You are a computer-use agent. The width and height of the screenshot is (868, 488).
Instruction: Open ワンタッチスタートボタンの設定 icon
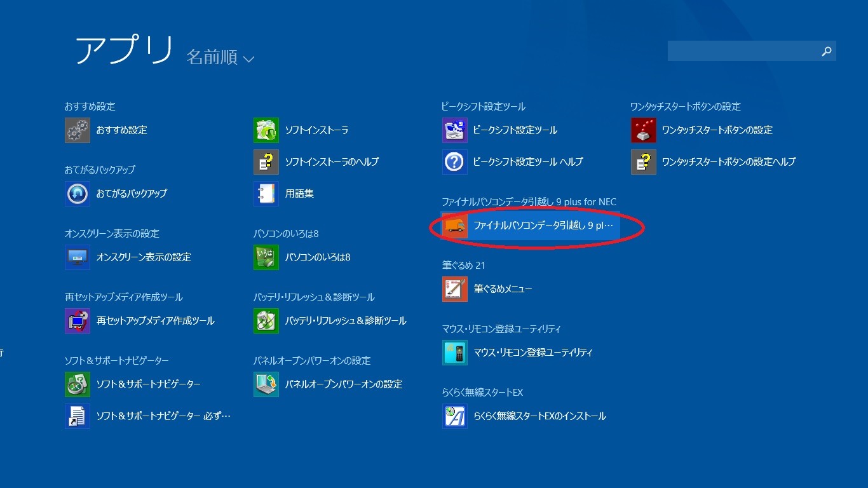644,130
